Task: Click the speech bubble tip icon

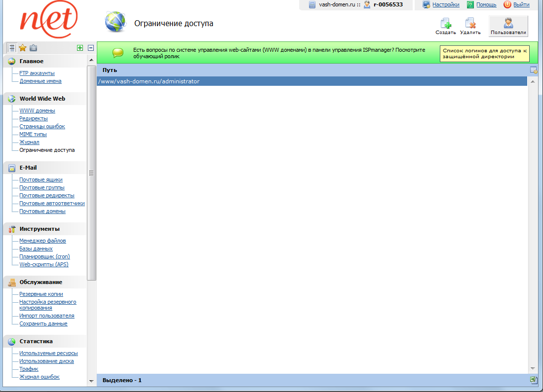Action: pyautogui.click(x=117, y=52)
